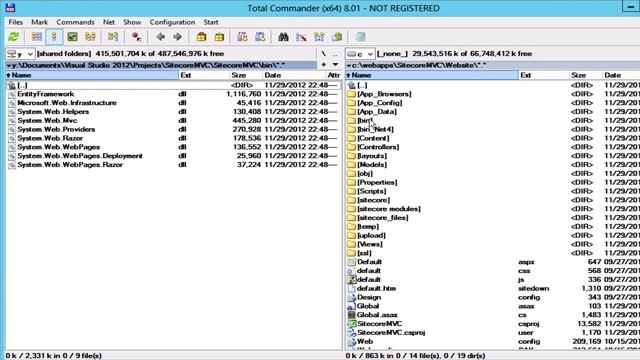Expand the arrow before the y:\Documents path

pos(9,65)
